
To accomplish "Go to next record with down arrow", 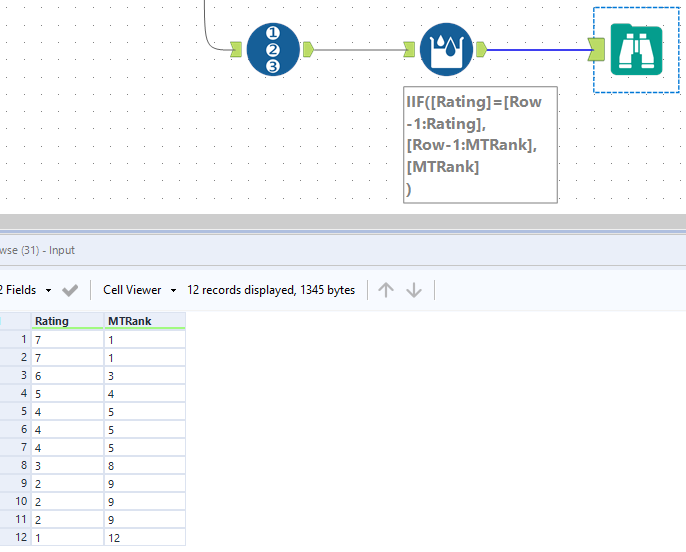I will coord(414,290).
